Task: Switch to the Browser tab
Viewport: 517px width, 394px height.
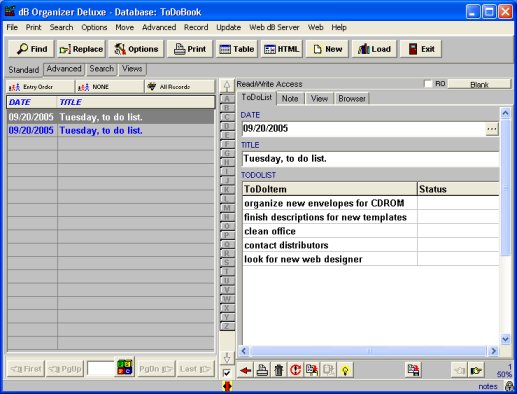Action: pyautogui.click(x=352, y=98)
